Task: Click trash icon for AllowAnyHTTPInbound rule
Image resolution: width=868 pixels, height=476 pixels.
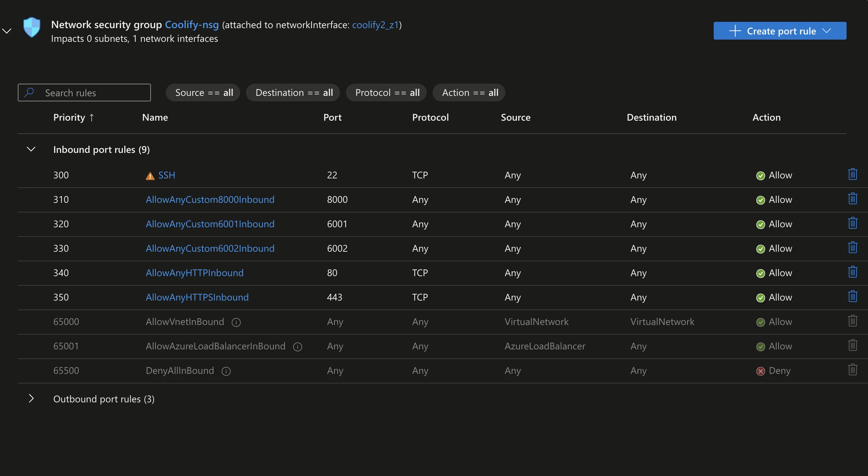Action: 852,272
